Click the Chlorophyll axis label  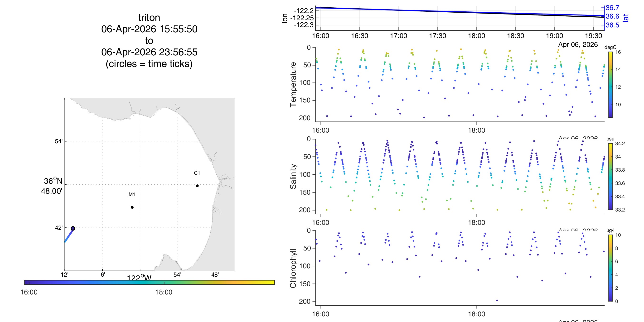pos(293,268)
